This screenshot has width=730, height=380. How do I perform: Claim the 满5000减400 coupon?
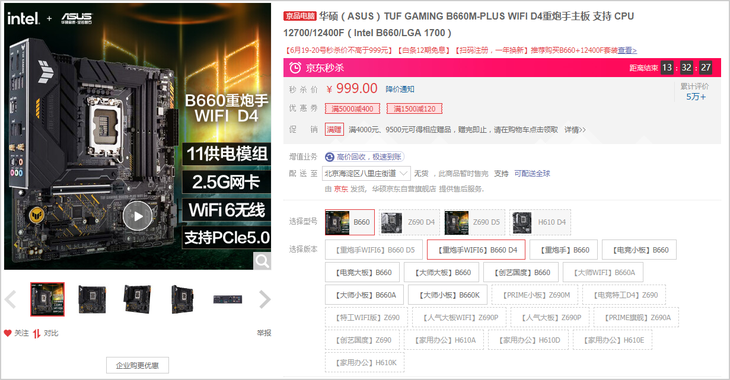tap(352, 109)
